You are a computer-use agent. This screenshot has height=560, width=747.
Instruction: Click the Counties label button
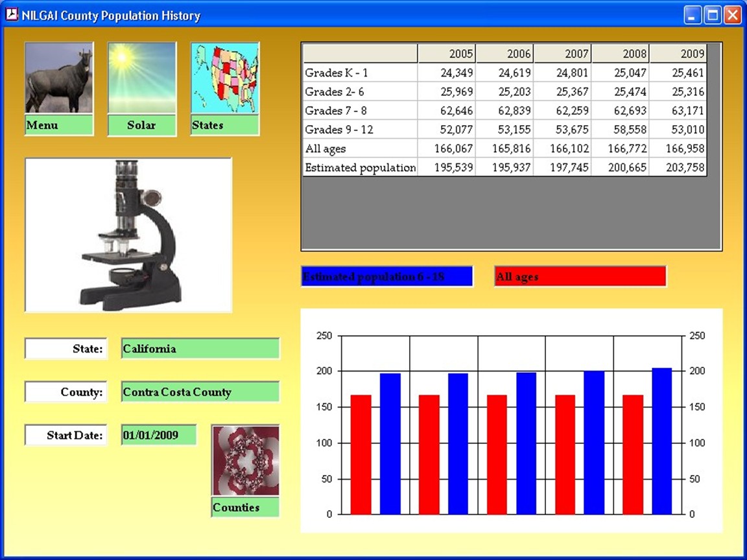(x=245, y=507)
